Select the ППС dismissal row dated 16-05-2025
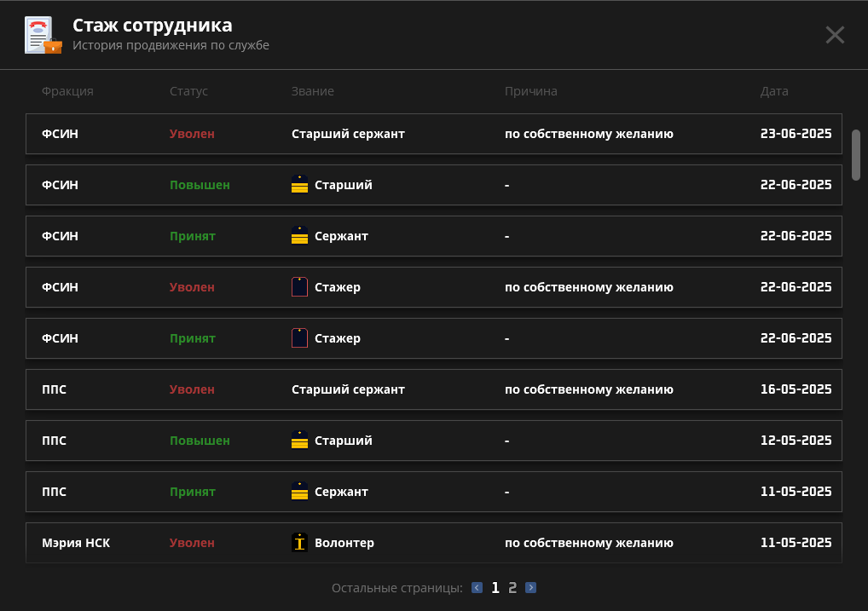The height and width of the screenshot is (611, 868). [433, 389]
